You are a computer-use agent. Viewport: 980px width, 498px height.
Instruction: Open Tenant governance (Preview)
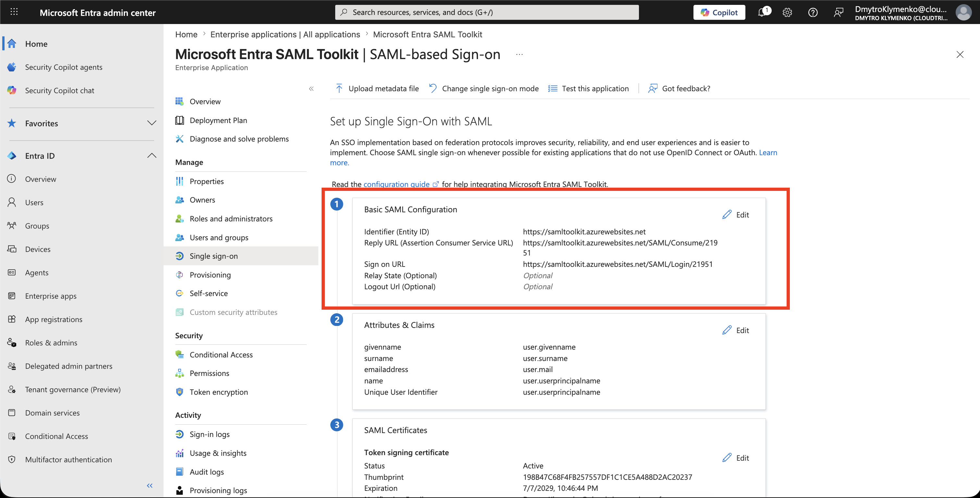[73, 389]
